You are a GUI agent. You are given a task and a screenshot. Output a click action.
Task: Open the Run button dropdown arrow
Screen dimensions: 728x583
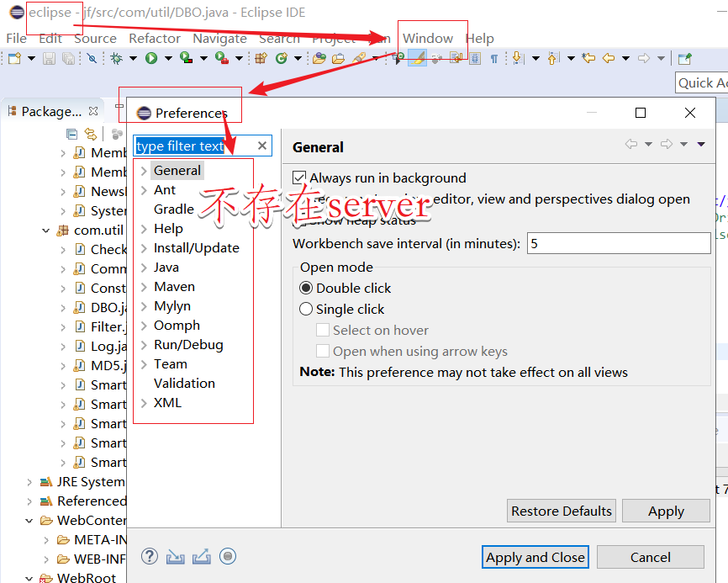(x=168, y=59)
